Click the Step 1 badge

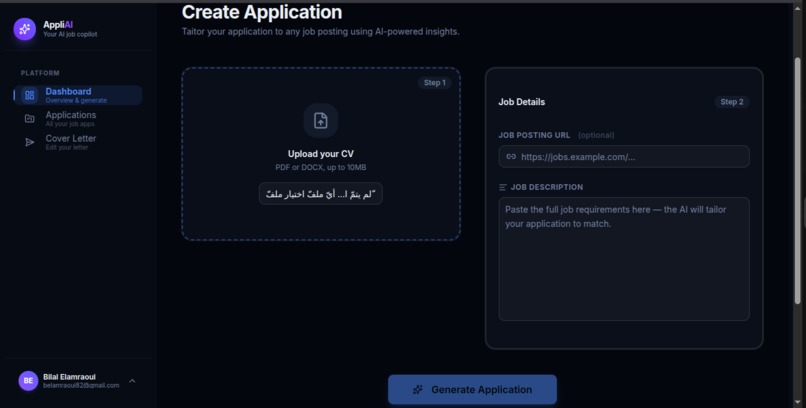(435, 83)
